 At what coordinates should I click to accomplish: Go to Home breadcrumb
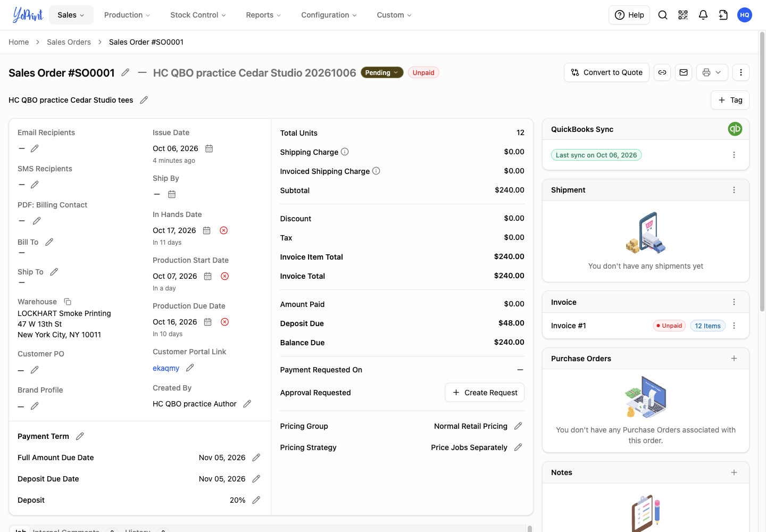click(x=19, y=42)
